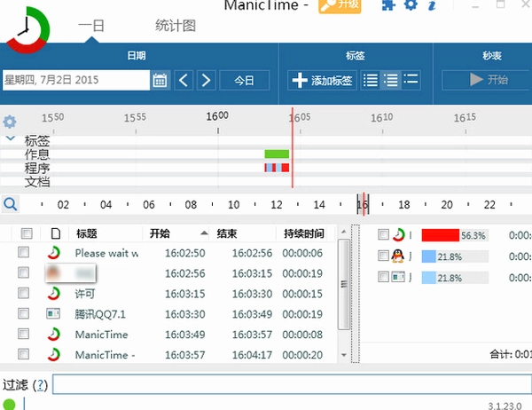Image resolution: width=532 pixels, height=410 pixels.
Task: Check the second 21.8% window-icon row checkbox
Action: 383,277
